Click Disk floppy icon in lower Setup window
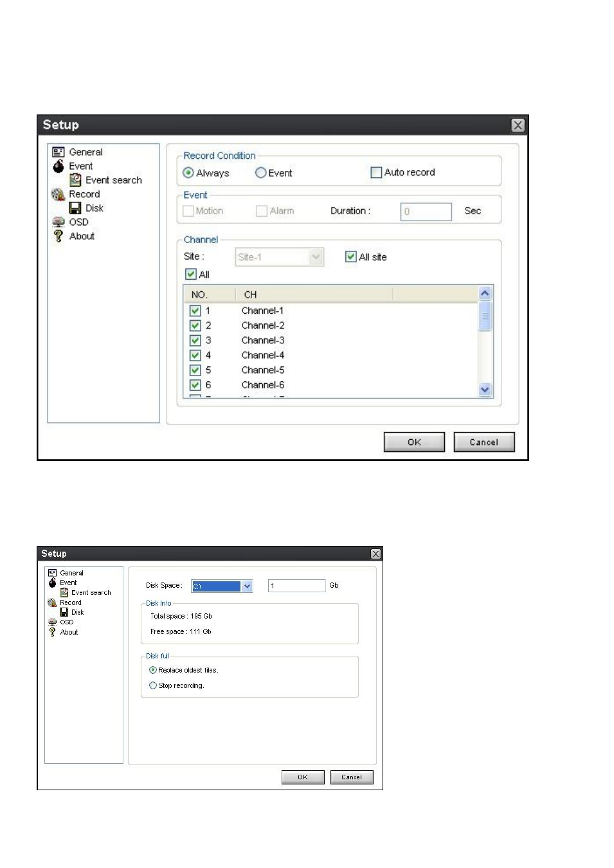This screenshot has width=614, height=868. pyautogui.click(x=64, y=612)
